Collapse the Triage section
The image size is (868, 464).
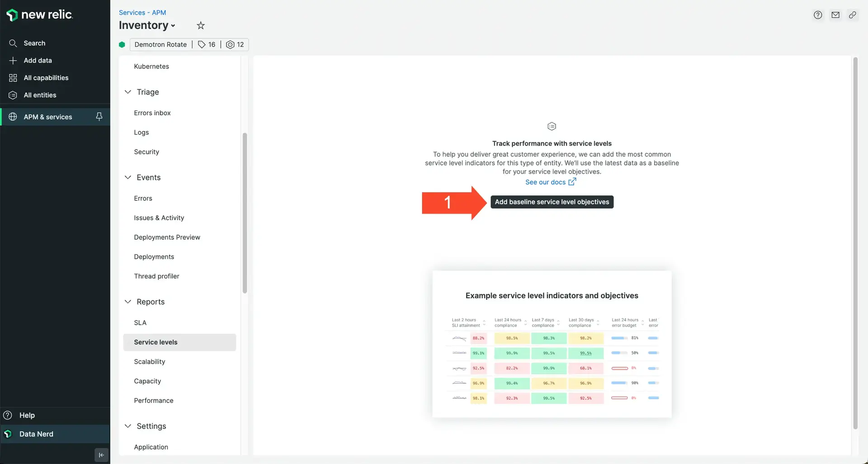click(x=128, y=92)
